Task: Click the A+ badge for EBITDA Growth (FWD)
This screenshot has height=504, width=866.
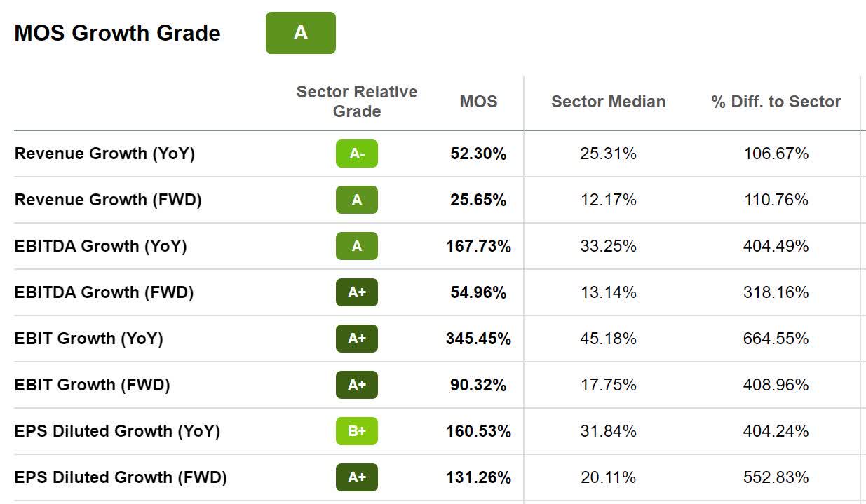Action: (x=356, y=292)
